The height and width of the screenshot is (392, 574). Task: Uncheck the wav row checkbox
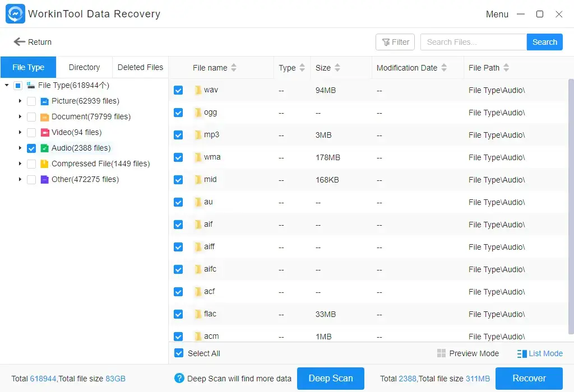(x=178, y=90)
